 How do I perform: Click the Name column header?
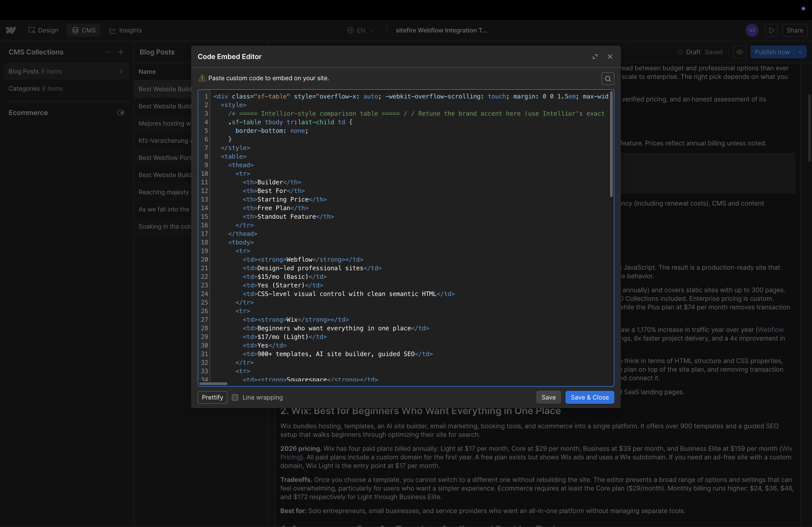(x=147, y=72)
